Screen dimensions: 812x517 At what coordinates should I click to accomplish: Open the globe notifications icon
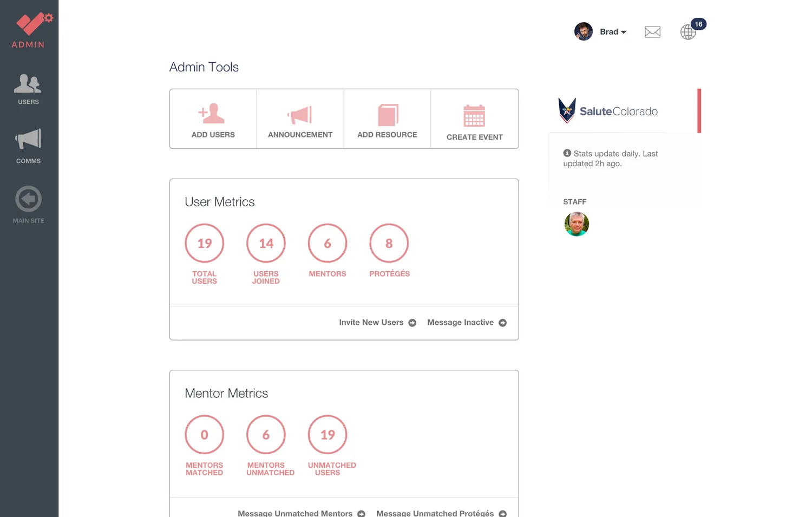688,32
